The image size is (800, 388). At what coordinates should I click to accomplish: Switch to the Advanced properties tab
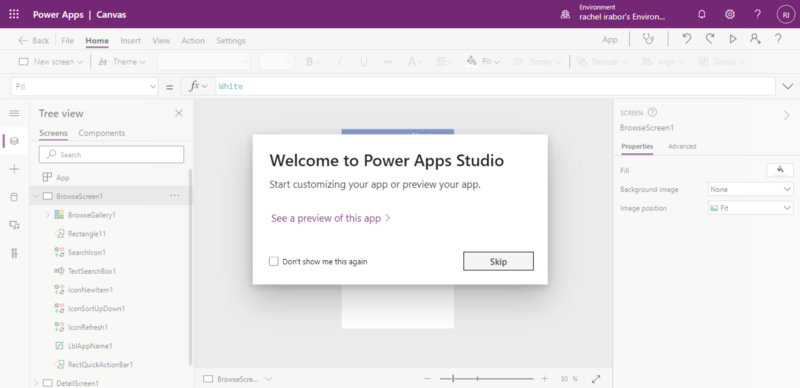click(x=682, y=147)
